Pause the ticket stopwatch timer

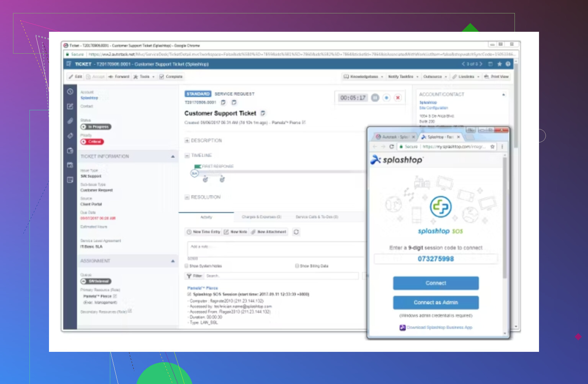pos(375,98)
